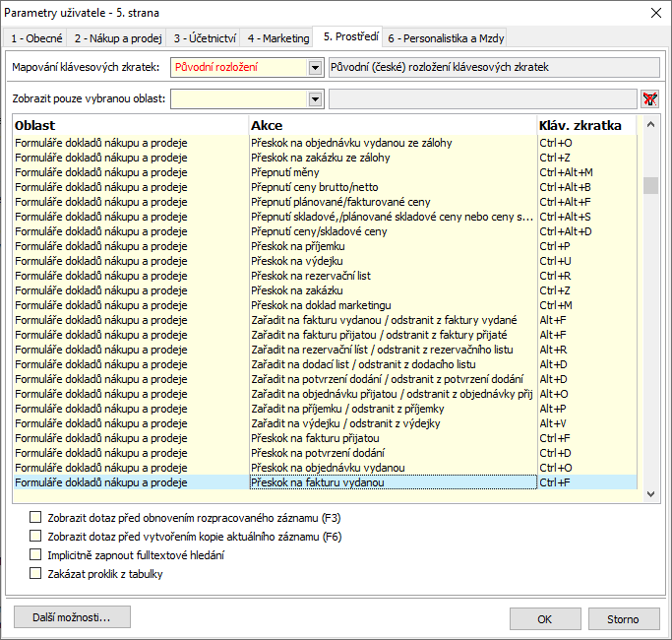
Task: Select the 'Přepnutí ceny brutto/netto' row
Action: point(326,187)
